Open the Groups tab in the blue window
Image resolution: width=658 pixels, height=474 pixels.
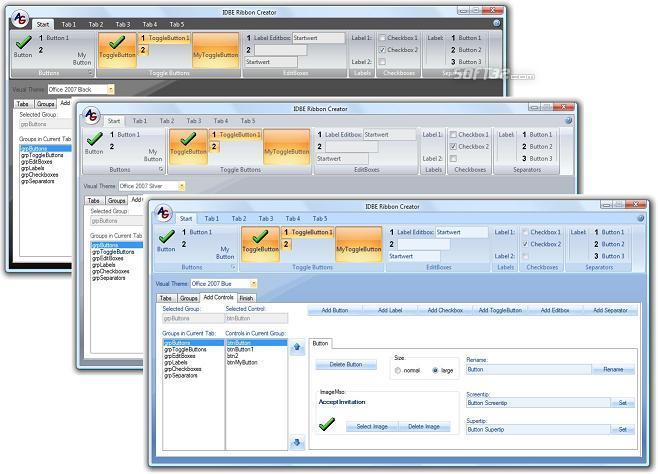pyautogui.click(x=188, y=298)
